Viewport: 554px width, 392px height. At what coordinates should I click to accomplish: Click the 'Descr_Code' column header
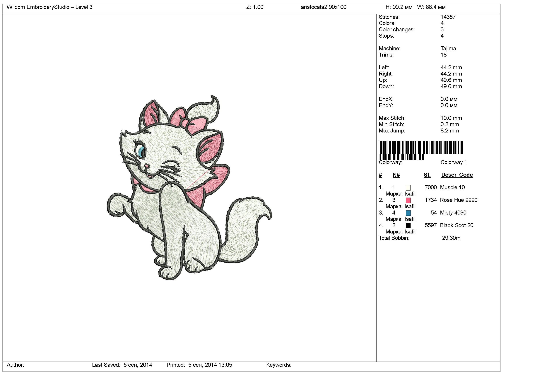[x=457, y=175]
